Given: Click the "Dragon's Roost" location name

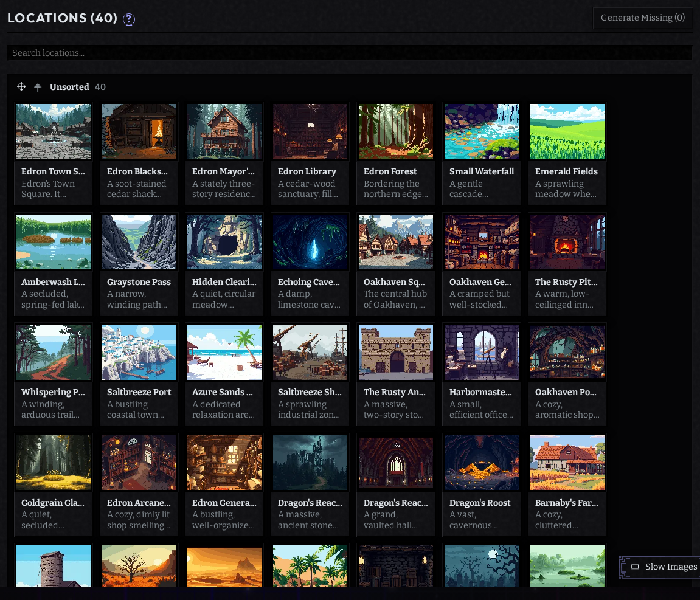Looking at the screenshot, I should coord(480,503).
